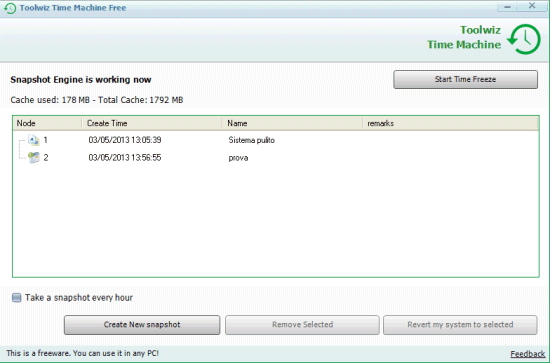
Task: Sort list by Node column header
Action: tap(47, 123)
